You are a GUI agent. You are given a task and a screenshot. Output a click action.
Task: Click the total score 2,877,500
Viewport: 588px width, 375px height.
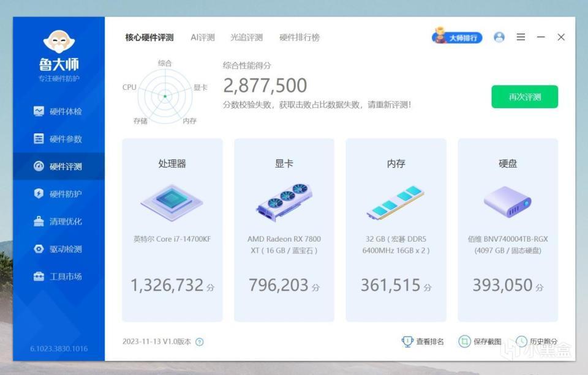tap(265, 86)
